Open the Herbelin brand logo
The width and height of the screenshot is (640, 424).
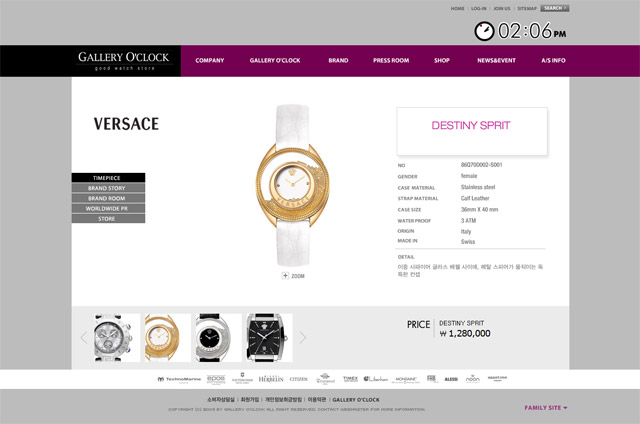271,379
